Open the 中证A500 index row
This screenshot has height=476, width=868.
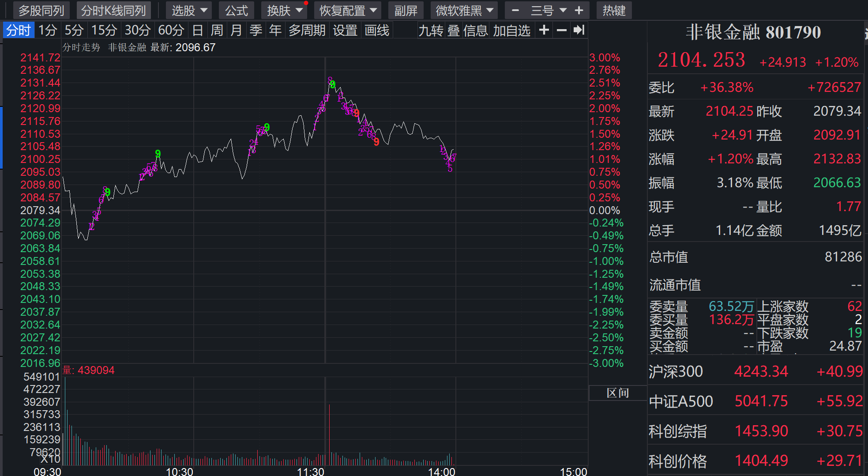click(755, 401)
